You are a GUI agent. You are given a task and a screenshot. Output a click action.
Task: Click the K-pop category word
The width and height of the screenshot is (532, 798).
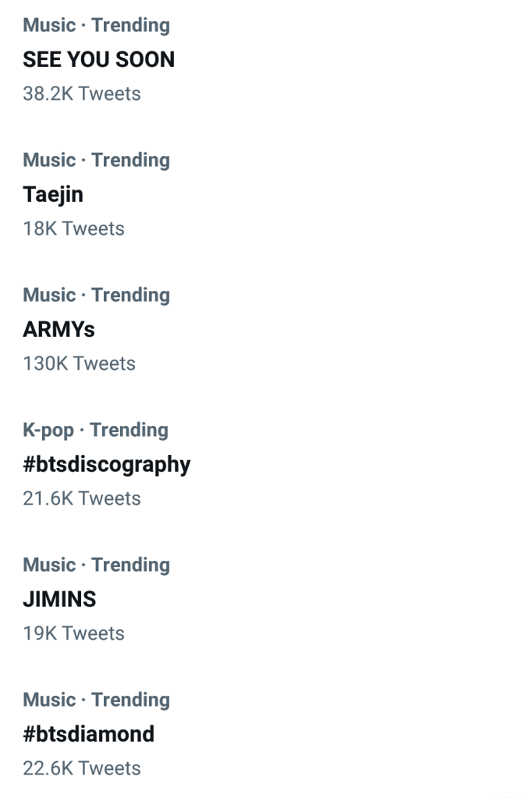coord(48,430)
